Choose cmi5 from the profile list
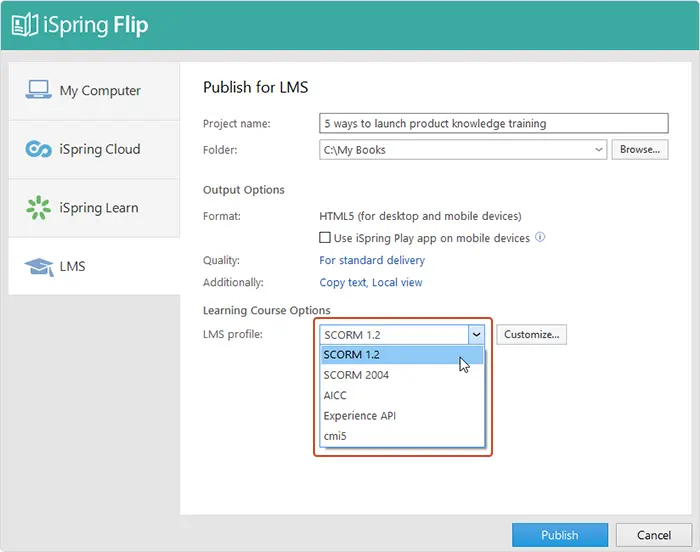 coord(402,436)
